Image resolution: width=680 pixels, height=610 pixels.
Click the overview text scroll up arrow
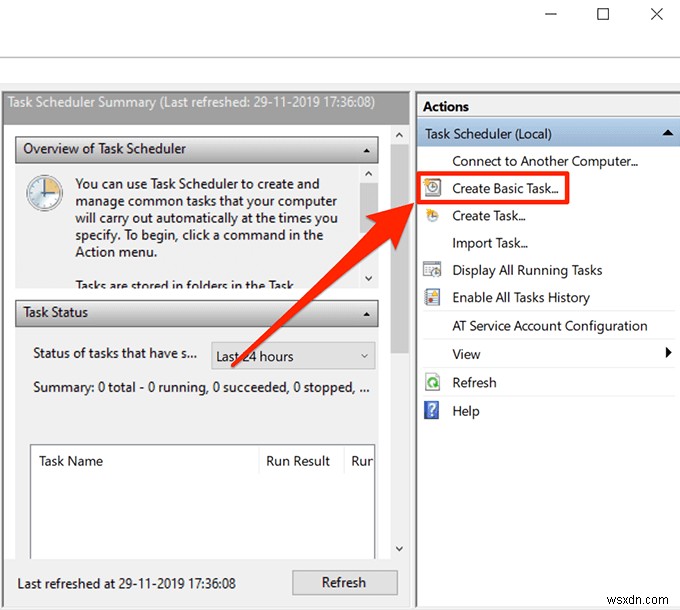(x=369, y=174)
